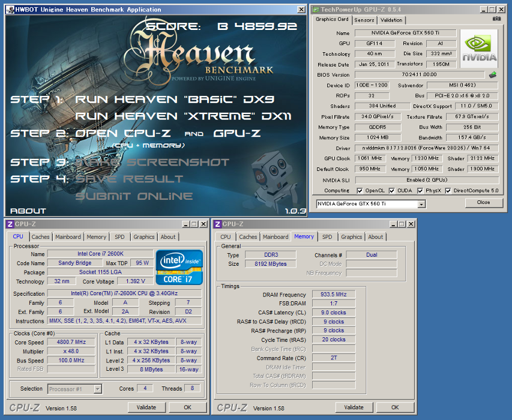Click the Memory Size 8192 MBytes value

(270, 263)
